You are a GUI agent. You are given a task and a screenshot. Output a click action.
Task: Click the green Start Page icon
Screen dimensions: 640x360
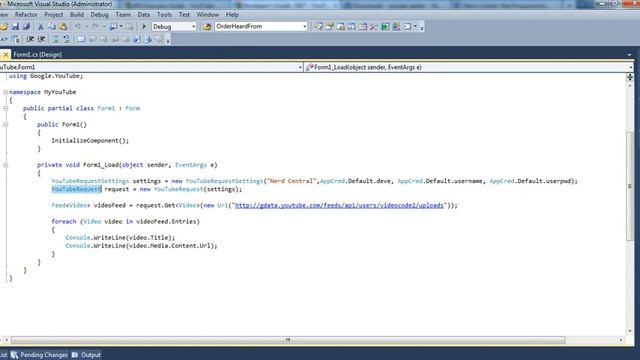385,27
